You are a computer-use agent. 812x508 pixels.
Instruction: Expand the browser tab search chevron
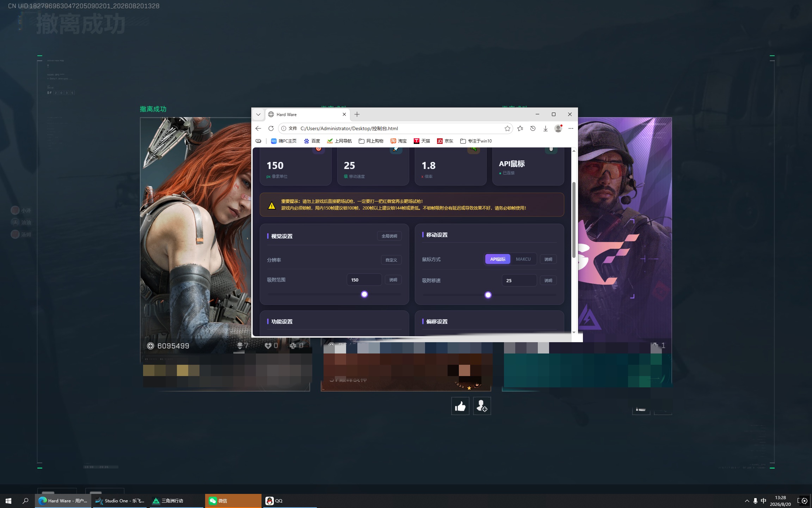tap(258, 114)
